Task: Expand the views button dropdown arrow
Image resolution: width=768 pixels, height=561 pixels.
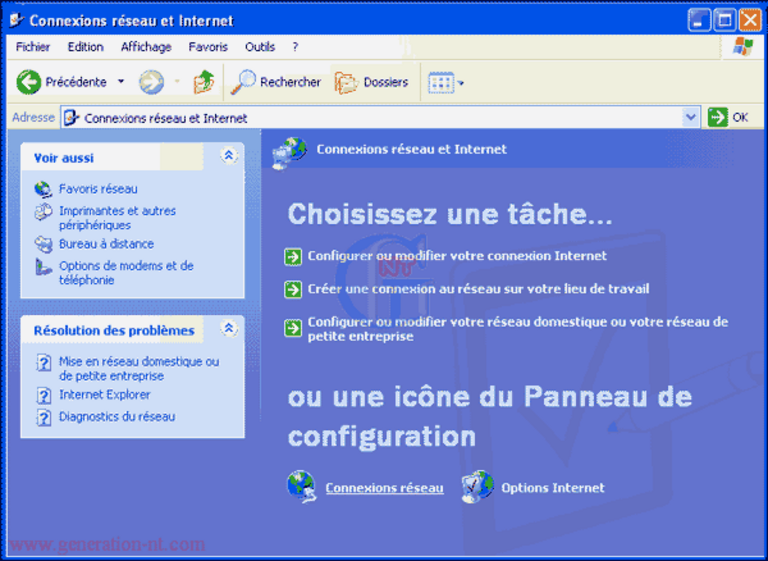Action: (461, 83)
